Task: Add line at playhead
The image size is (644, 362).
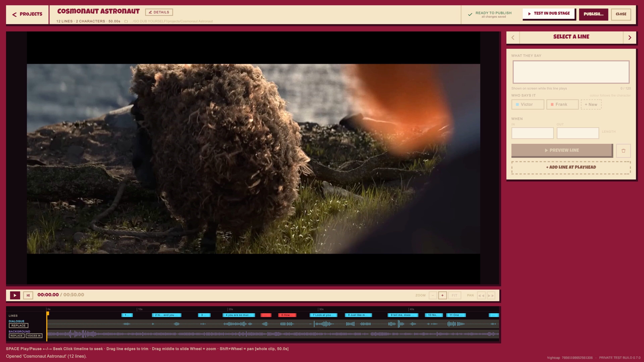Action: [x=571, y=167]
